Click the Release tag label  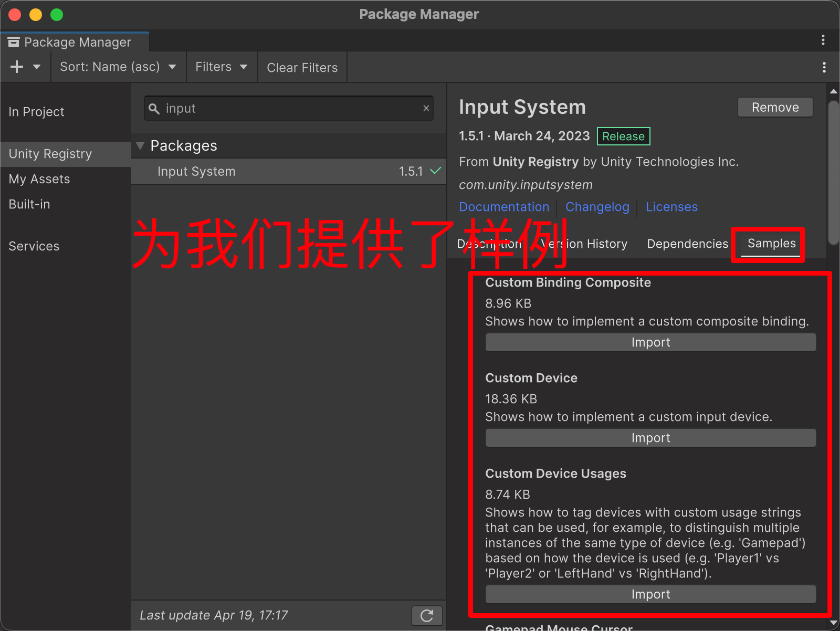624,136
